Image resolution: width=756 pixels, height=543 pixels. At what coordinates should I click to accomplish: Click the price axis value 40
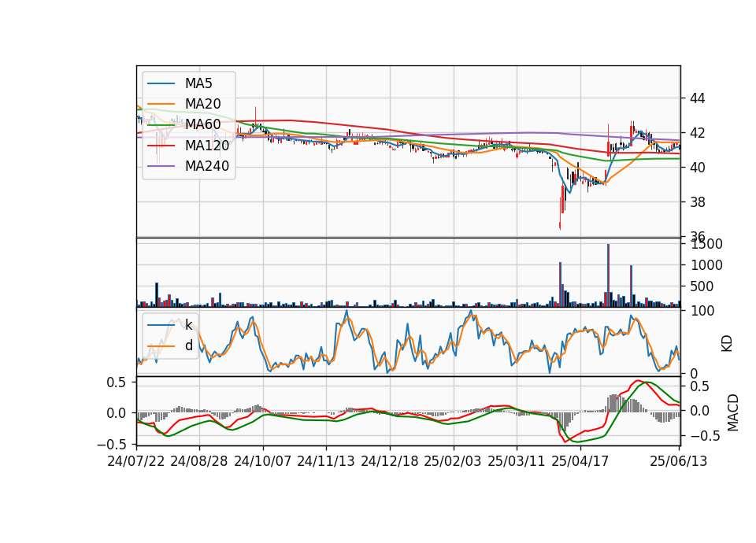pos(697,168)
